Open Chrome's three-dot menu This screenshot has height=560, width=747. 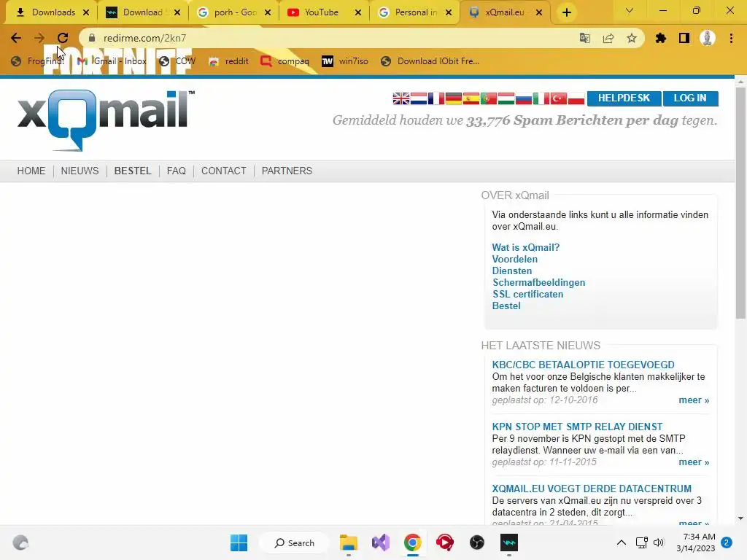click(731, 38)
